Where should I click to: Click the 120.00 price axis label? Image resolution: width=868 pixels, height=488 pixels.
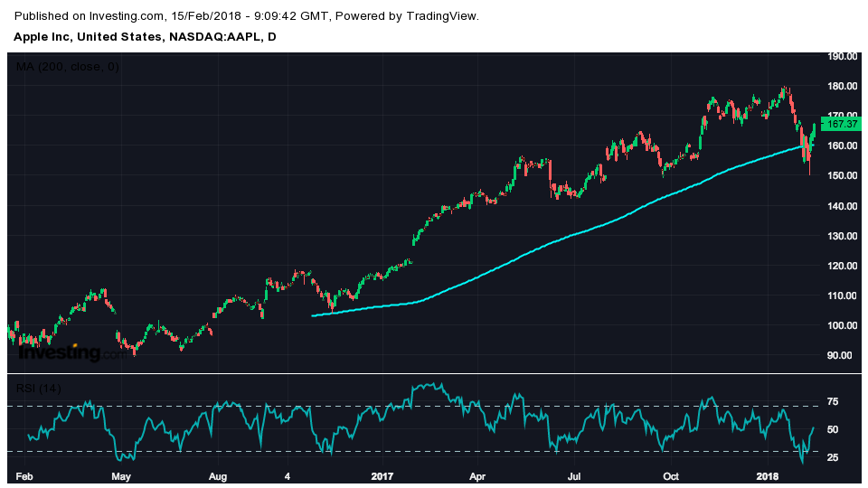coord(843,266)
